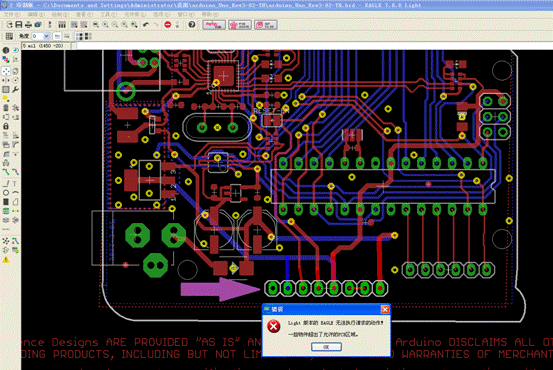Viewport: 553px width, 370px height.
Task: Click the red stop command icon
Action: [168, 25]
